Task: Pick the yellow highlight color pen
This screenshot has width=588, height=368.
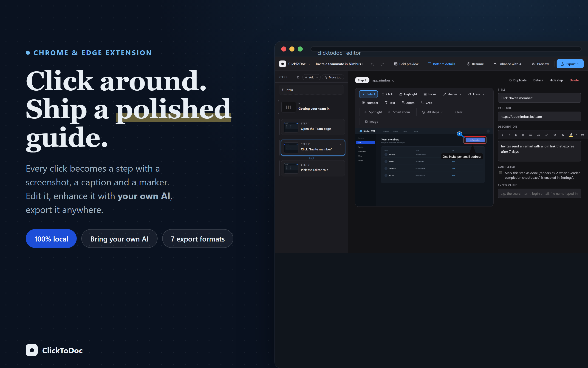Action: click(x=571, y=135)
